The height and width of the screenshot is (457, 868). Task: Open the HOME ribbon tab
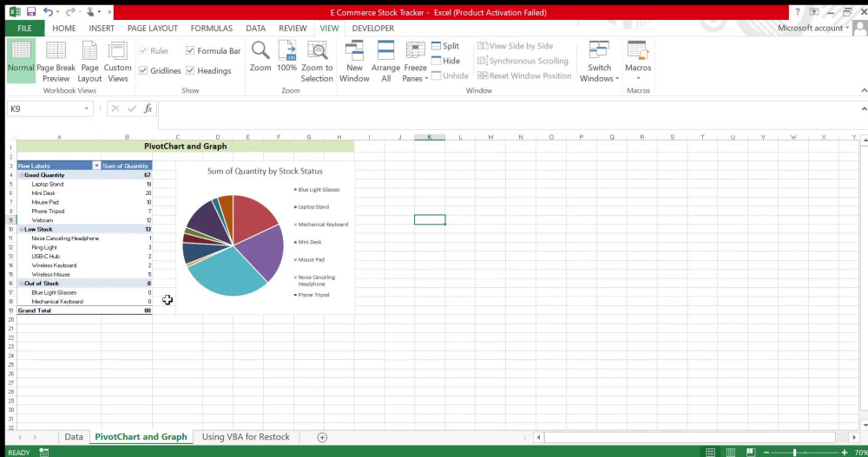pyautogui.click(x=64, y=29)
